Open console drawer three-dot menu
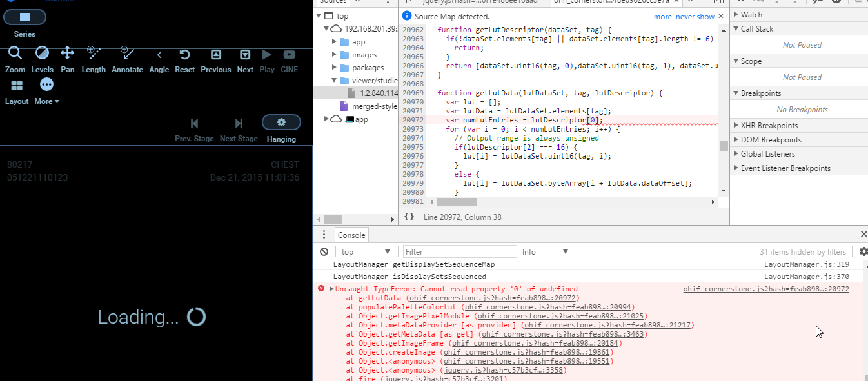 coord(324,235)
